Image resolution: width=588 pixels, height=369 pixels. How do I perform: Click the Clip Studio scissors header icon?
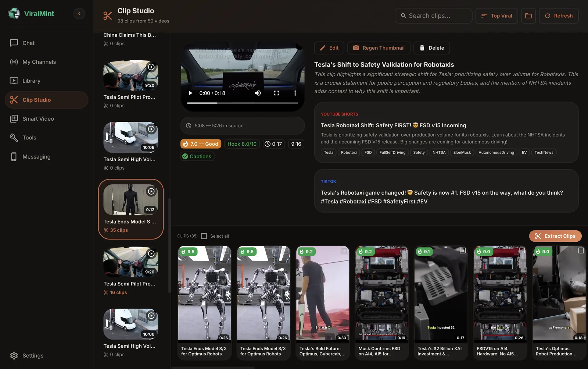[108, 16]
